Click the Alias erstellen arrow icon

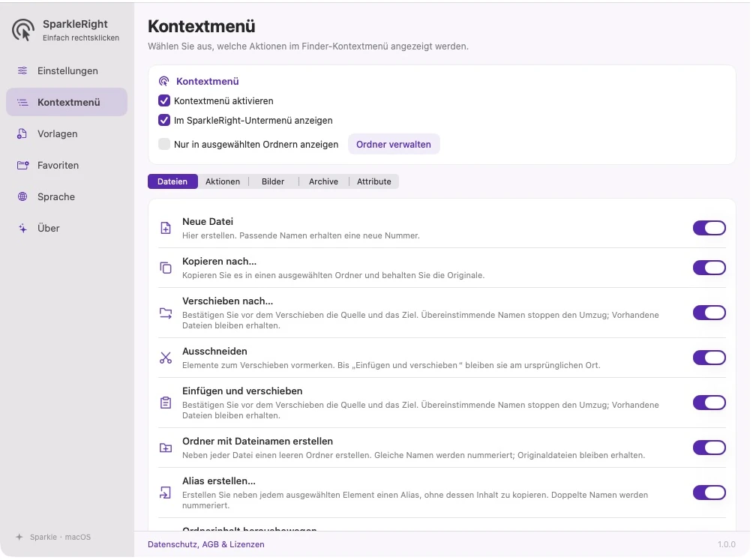click(165, 493)
